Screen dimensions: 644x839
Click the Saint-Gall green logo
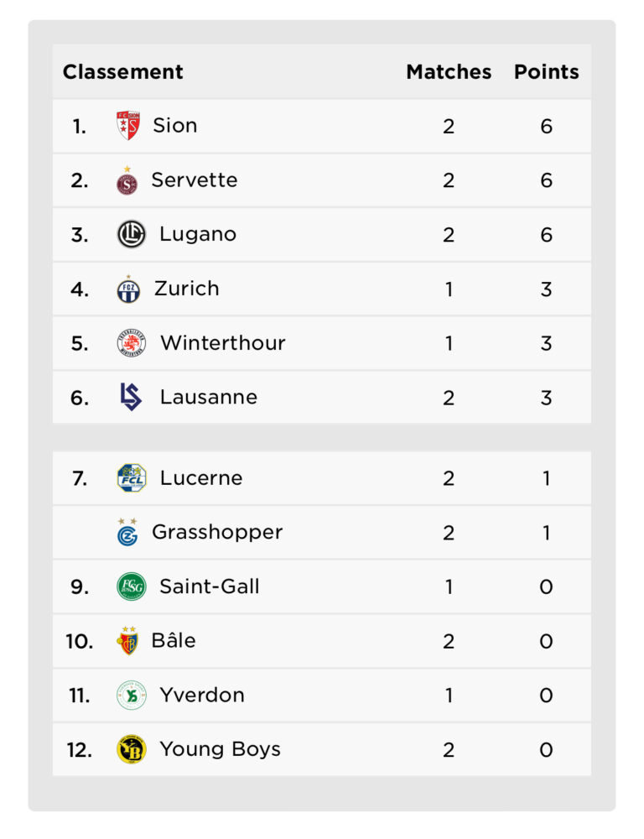(131, 586)
